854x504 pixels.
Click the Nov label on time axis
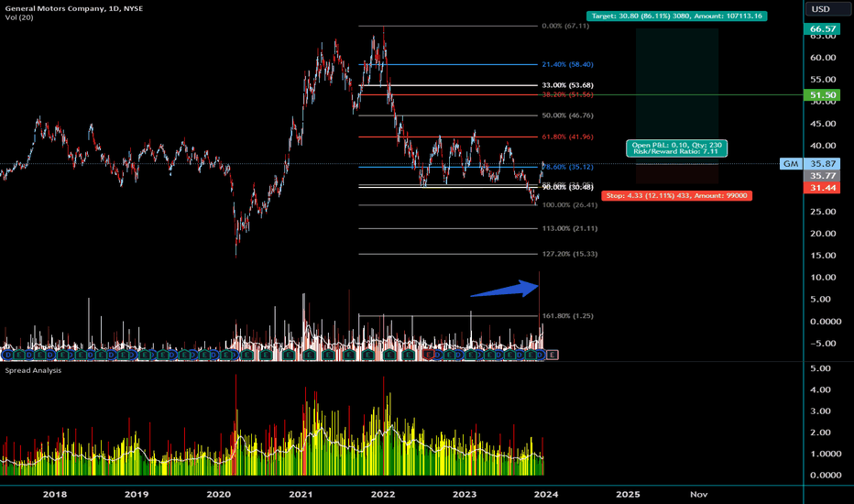point(699,494)
